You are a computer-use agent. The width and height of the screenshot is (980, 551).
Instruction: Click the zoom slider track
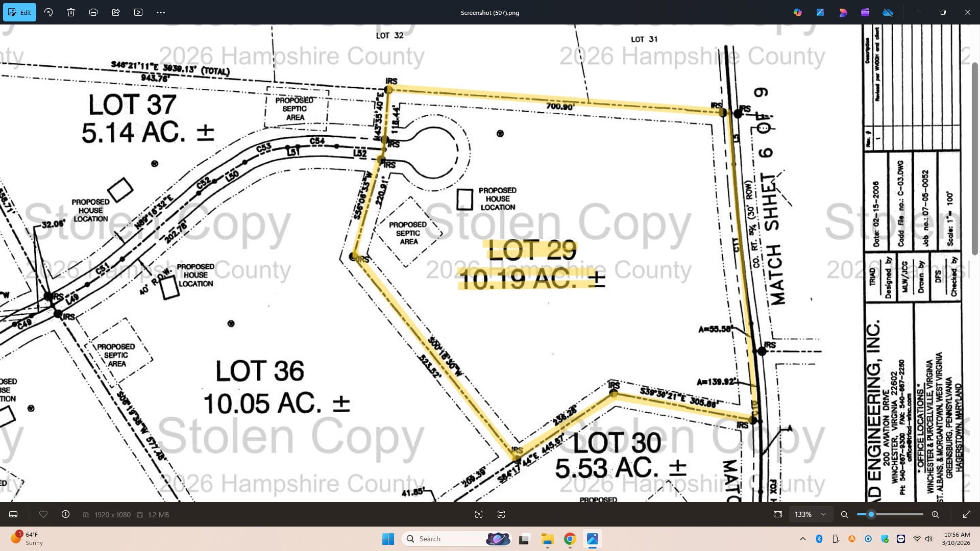click(x=898, y=514)
